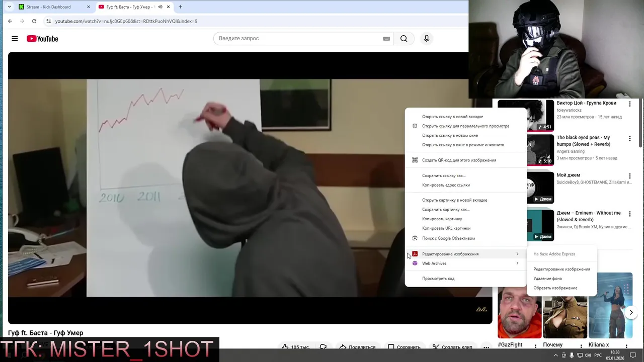Click the Гуф ft. Баста video player
This screenshot has width=644, height=362.
tap(250, 188)
